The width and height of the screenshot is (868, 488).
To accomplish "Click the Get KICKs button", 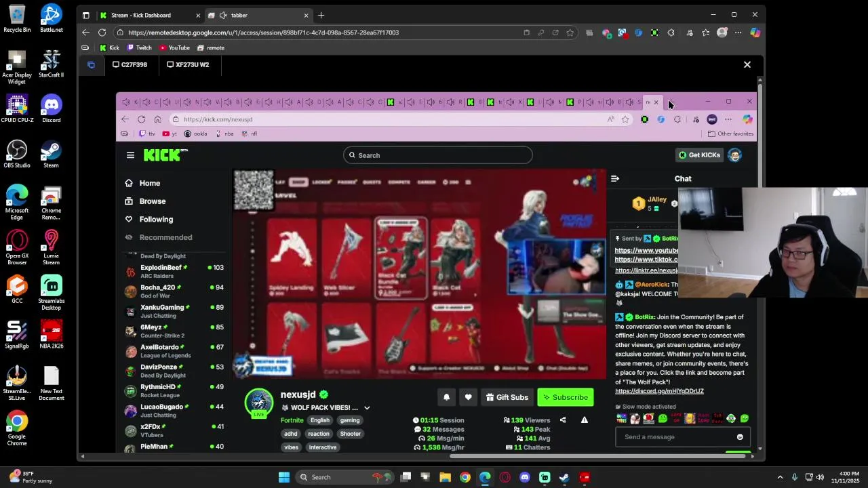I will coord(699,155).
